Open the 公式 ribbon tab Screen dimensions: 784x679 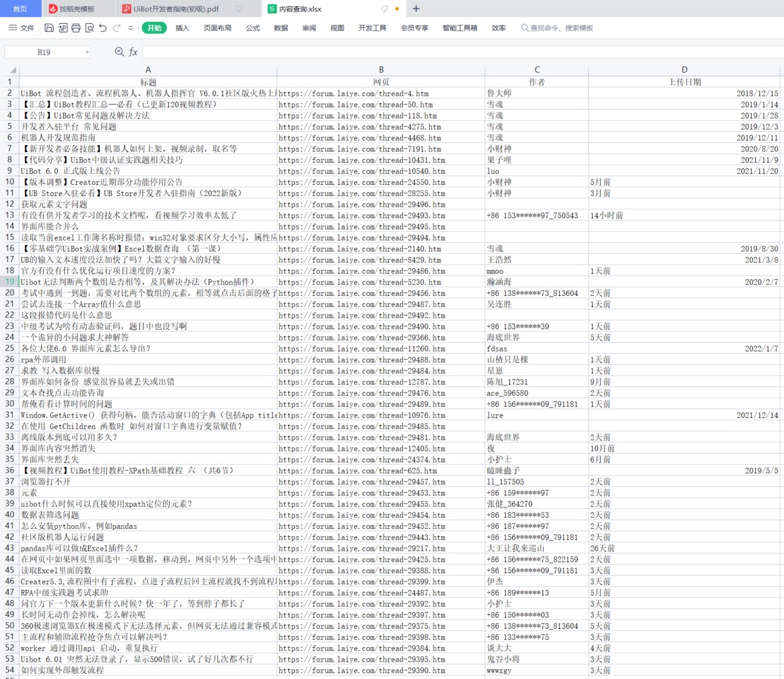pyautogui.click(x=253, y=28)
